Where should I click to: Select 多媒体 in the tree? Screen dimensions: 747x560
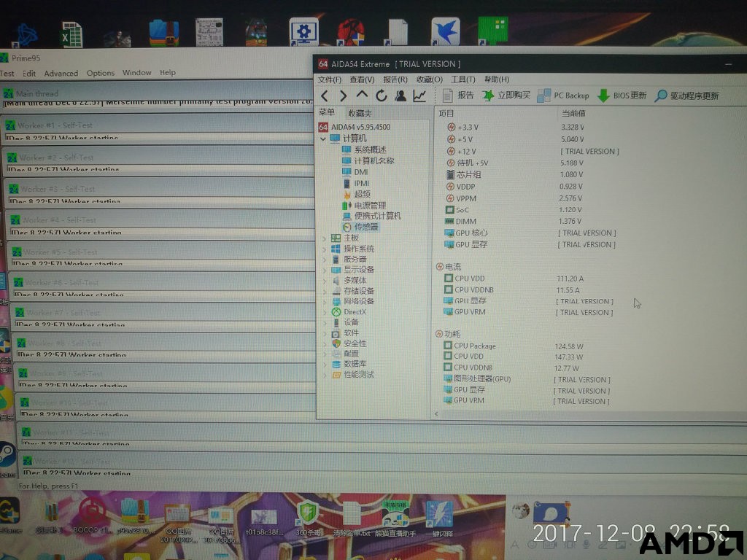(x=349, y=281)
